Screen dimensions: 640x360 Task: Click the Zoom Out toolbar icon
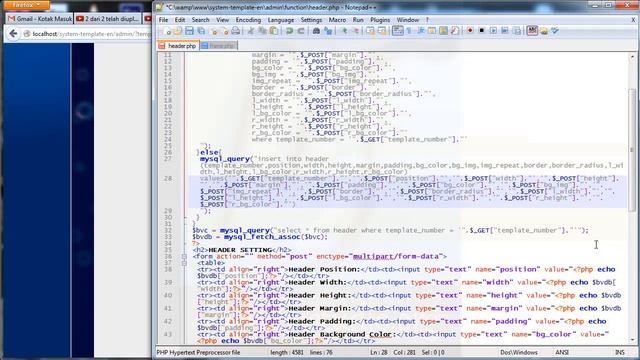pos(355,31)
